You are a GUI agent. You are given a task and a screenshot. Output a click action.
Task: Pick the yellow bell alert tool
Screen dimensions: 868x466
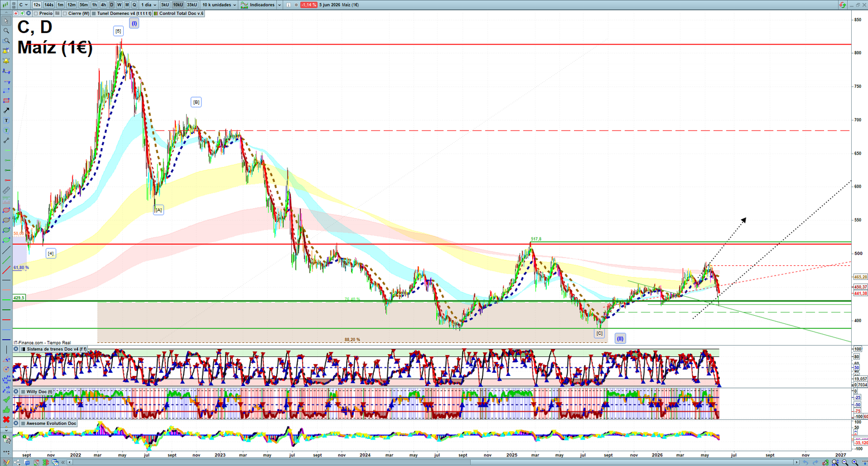pyautogui.click(x=6, y=61)
